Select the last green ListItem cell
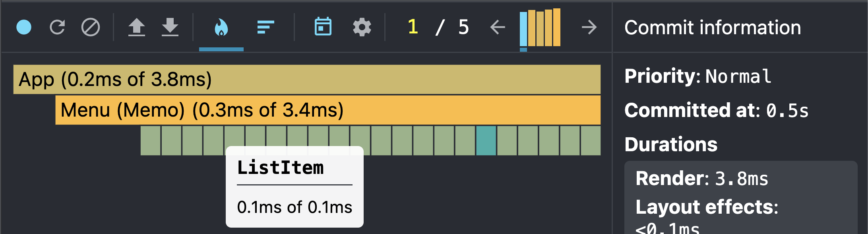868x234 pixels. click(591, 141)
